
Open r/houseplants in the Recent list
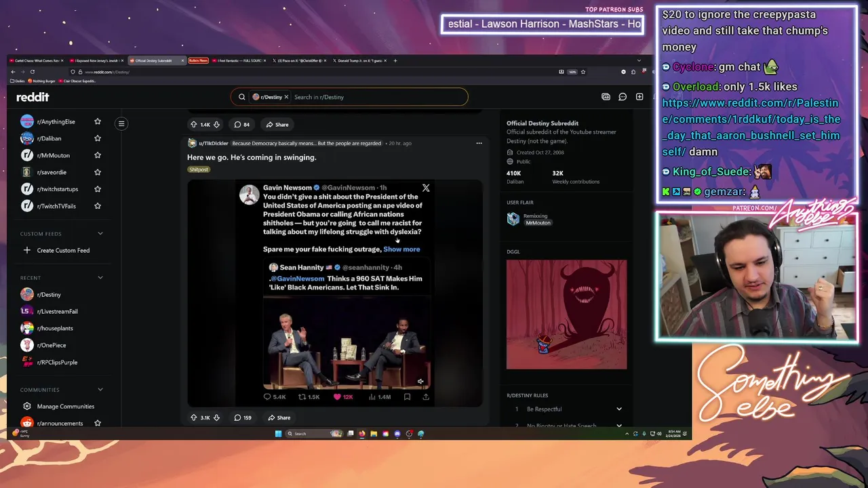click(55, 328)
